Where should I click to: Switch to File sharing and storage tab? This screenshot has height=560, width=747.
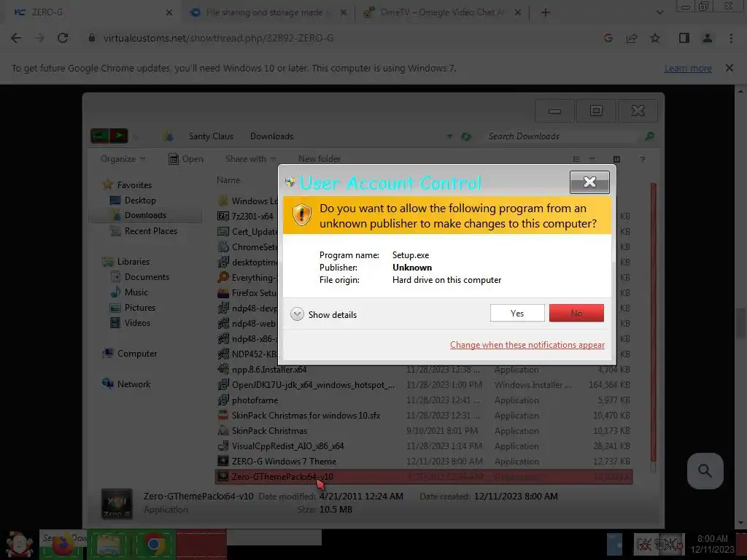point(267,12)
